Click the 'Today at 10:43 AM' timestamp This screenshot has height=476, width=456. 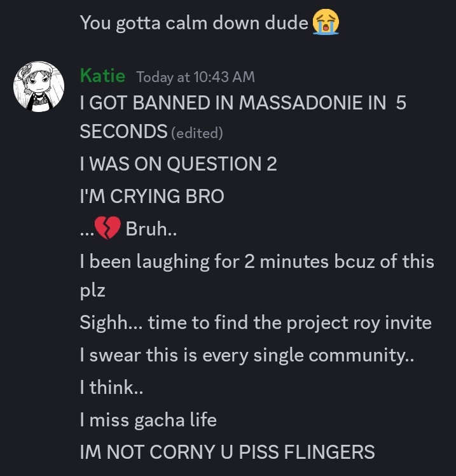[195, 77]
